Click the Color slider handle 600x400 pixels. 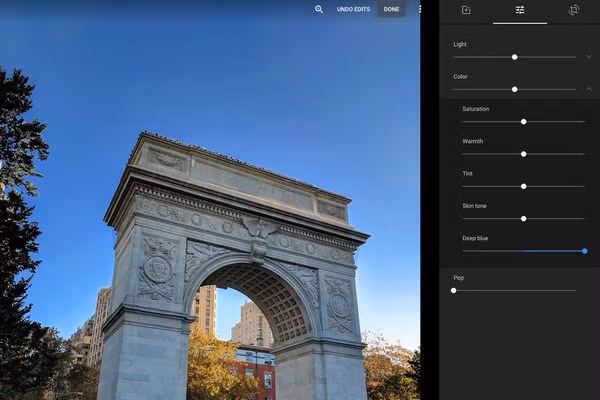pyautogui.click(x=515, y=89)
